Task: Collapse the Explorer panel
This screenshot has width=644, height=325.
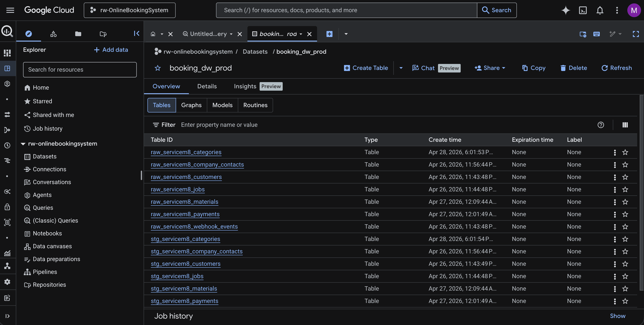Action: pyautogui.click(x=137, y=34)
